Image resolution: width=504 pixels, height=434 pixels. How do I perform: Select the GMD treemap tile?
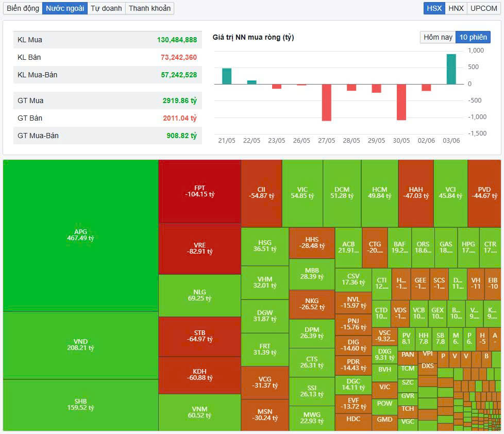click(385, 423)
